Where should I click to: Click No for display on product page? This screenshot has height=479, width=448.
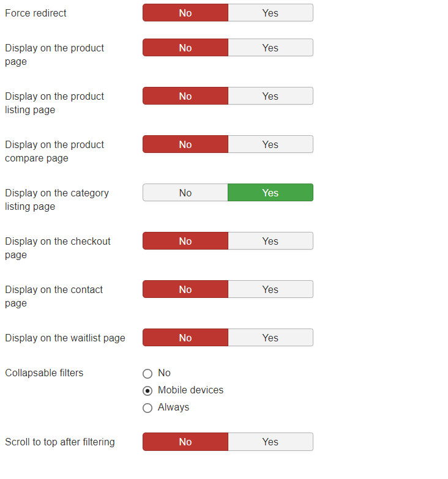tap(185, 48)
